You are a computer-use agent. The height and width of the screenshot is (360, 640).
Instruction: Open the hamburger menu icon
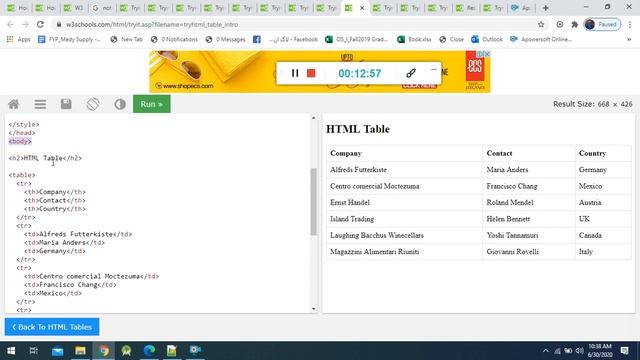point(40,104)
